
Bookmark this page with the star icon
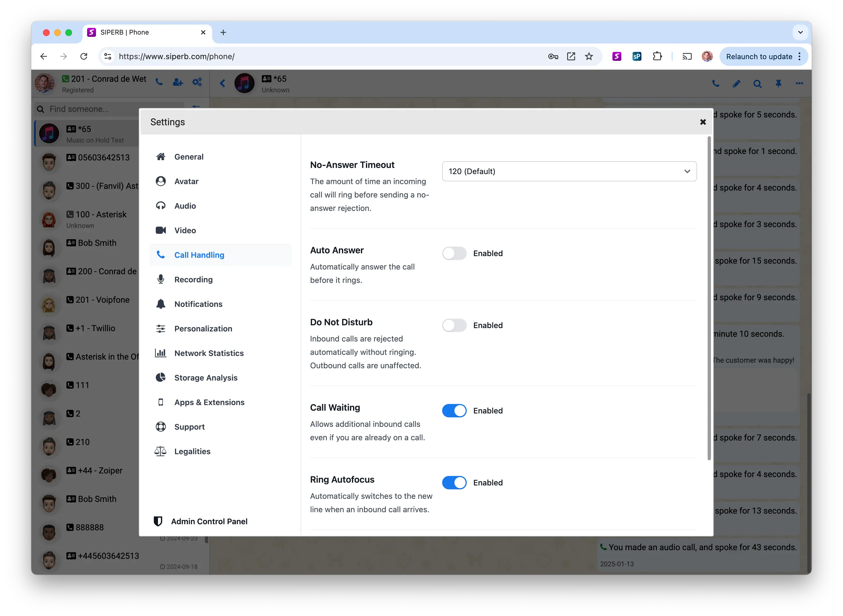tap(589, 56)
